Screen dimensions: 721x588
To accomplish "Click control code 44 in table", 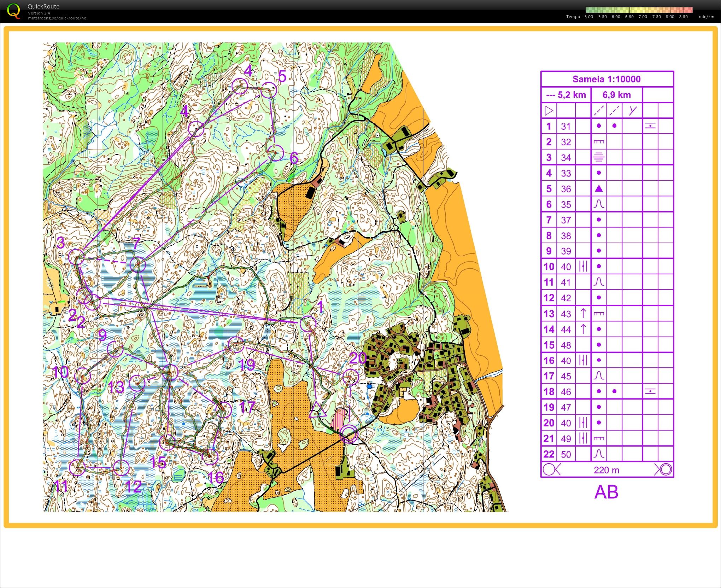I will 566,330.
